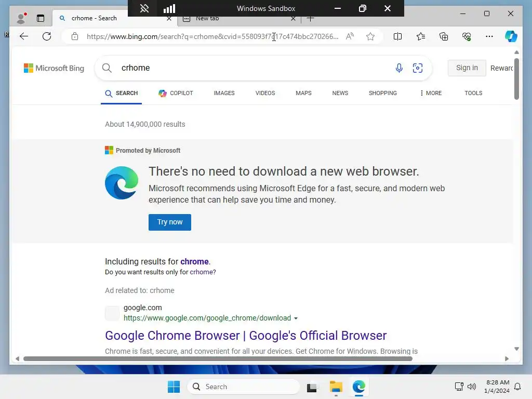Open the Windows Start menu
532x399 pixels.
point(174,387)
